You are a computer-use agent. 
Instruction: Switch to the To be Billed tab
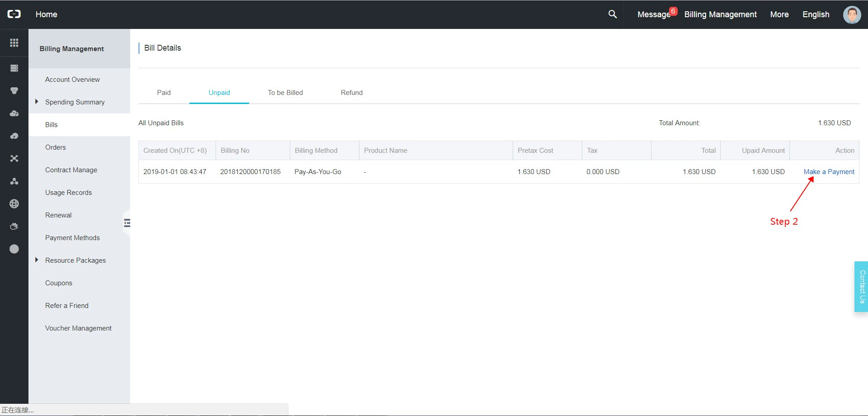click(x=285, y=93)
